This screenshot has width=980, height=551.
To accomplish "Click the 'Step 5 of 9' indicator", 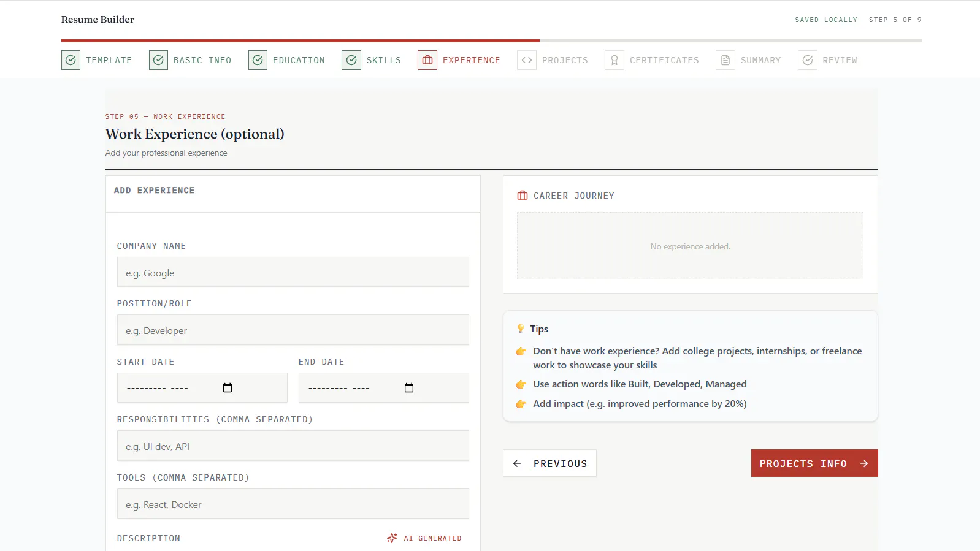I will pos(895,20).
